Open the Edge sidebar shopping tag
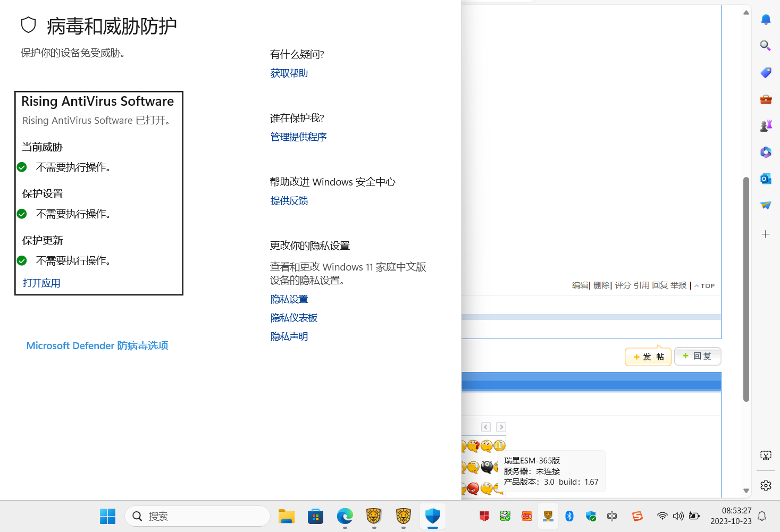 tap(766, 72)
